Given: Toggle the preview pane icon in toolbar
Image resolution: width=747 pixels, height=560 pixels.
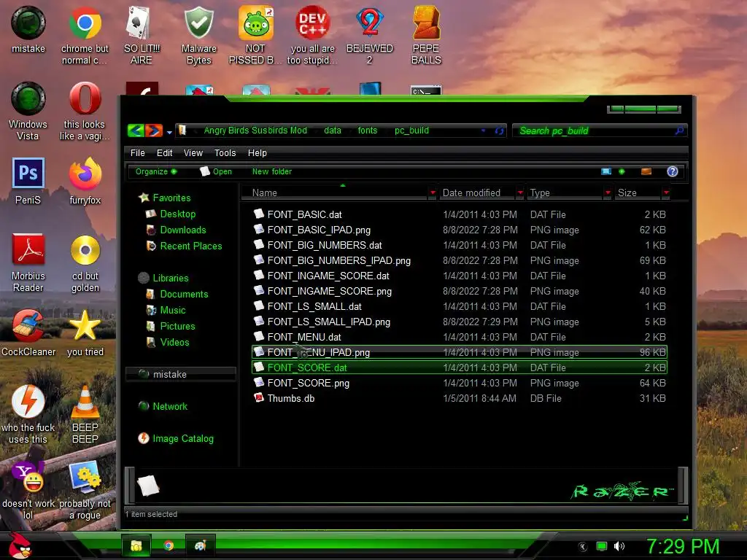Looking at the screenshot, I should tap(646, 171).
